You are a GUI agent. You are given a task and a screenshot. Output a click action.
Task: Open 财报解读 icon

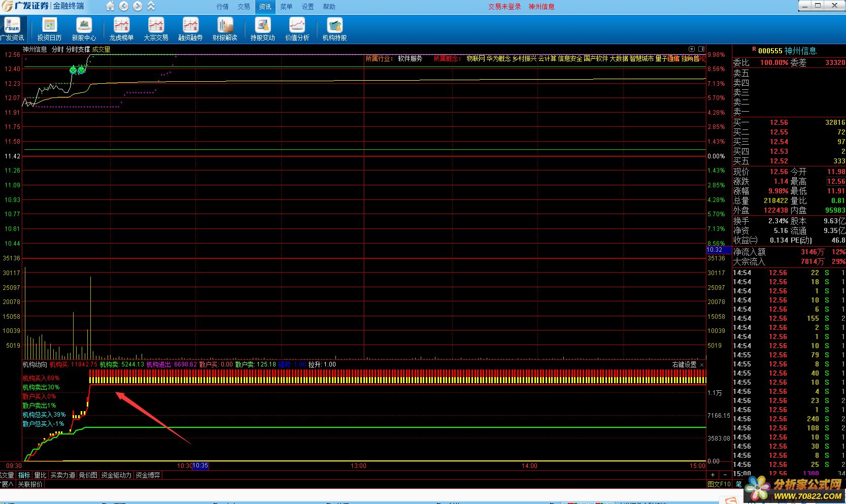[x=225, y=29]
